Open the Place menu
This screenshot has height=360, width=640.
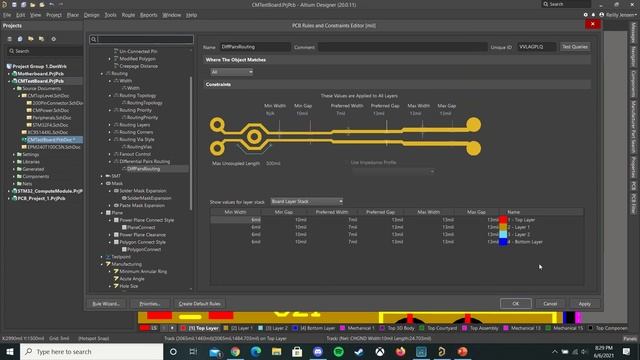[x=73, y=15]
